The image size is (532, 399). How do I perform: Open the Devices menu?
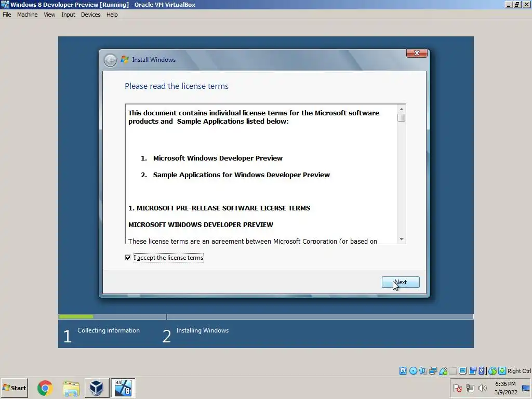click(x=90, y=15)
